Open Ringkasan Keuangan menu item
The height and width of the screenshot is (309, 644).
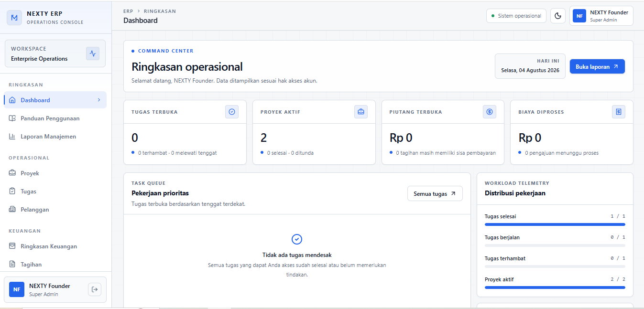tap(55, 246)
